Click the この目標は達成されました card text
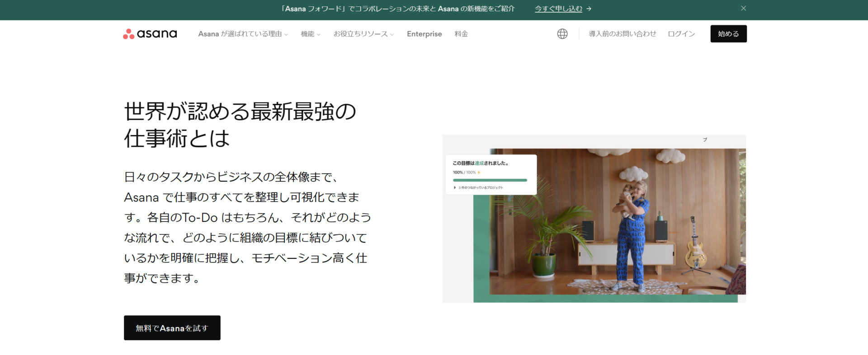Viewport: 868px width, 355px height. (x=481, y=163)
